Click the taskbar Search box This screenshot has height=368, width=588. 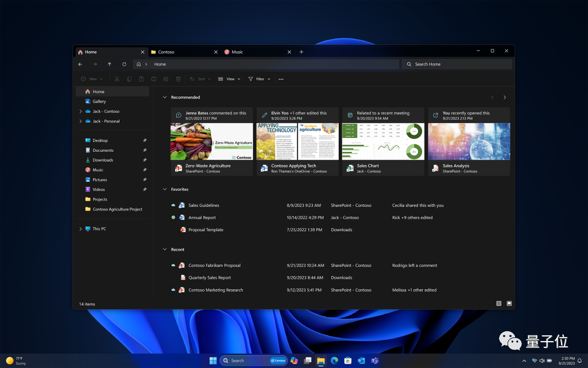pyautogui.click(x=253, y=361)
